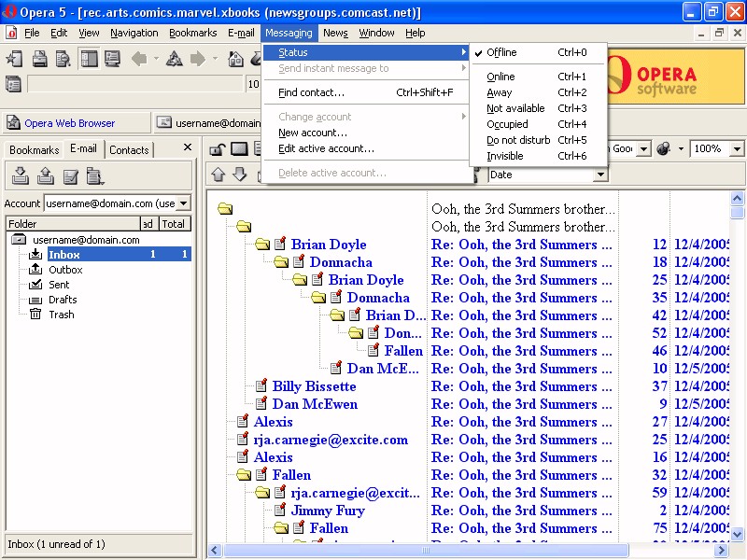Go back with the Back arrow icon

(139, 59)
